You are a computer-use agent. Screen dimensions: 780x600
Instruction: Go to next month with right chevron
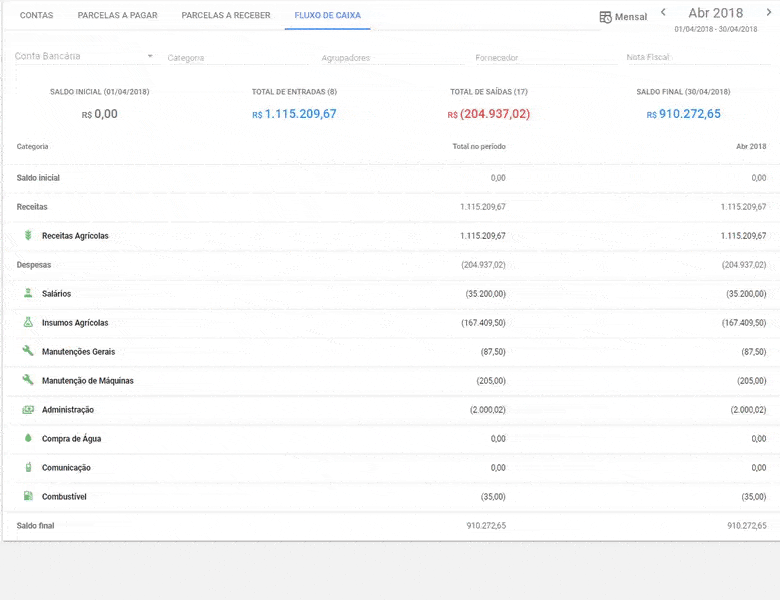[768, 13]
